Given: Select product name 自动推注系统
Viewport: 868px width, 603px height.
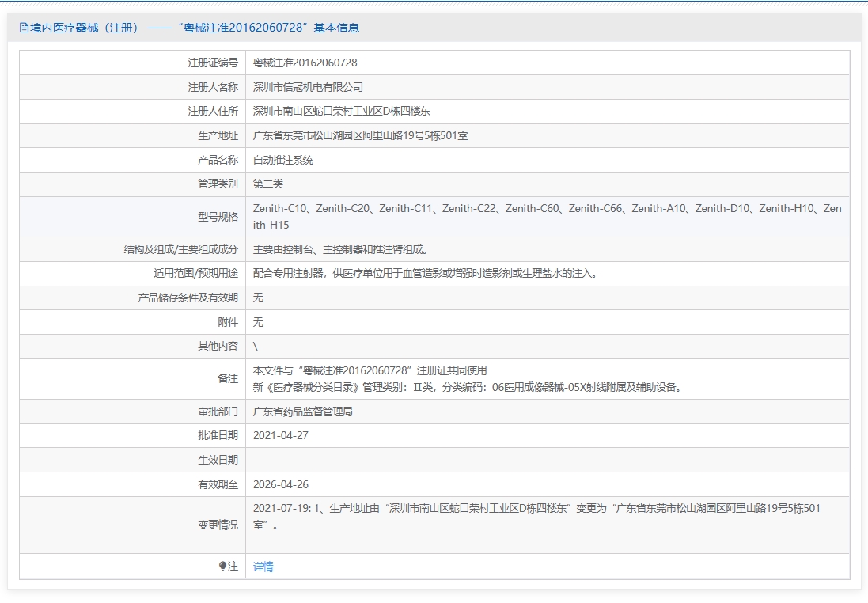Looking at the screenshot, I should click(x=283, y=160).
